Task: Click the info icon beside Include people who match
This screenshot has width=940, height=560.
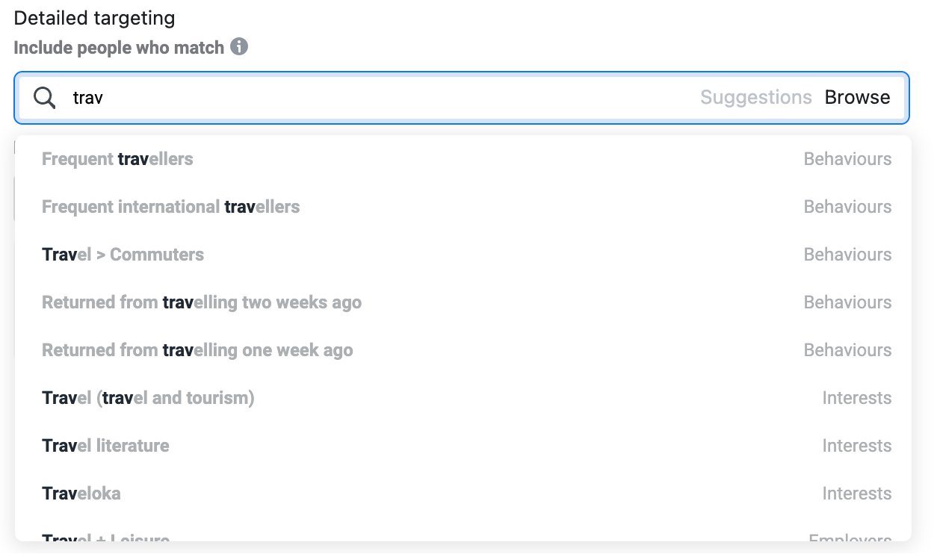Action: (239, 47)
